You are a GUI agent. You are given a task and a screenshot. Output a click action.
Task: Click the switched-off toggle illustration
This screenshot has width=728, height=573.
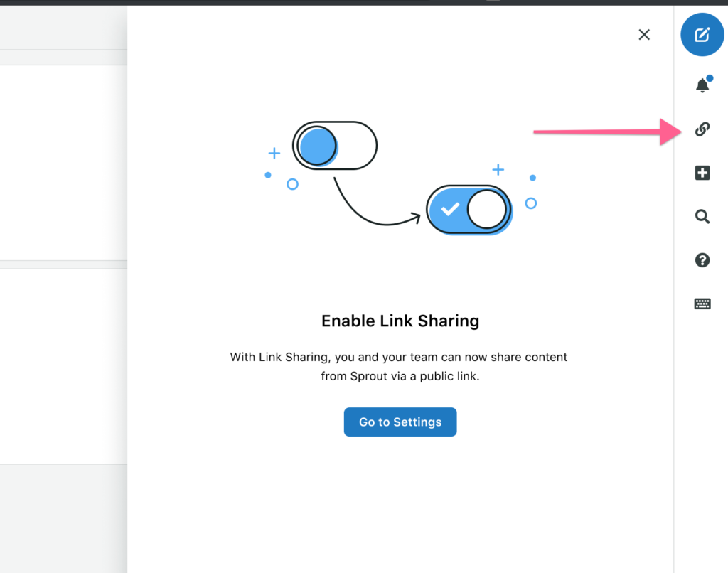[x=335, y=146]
